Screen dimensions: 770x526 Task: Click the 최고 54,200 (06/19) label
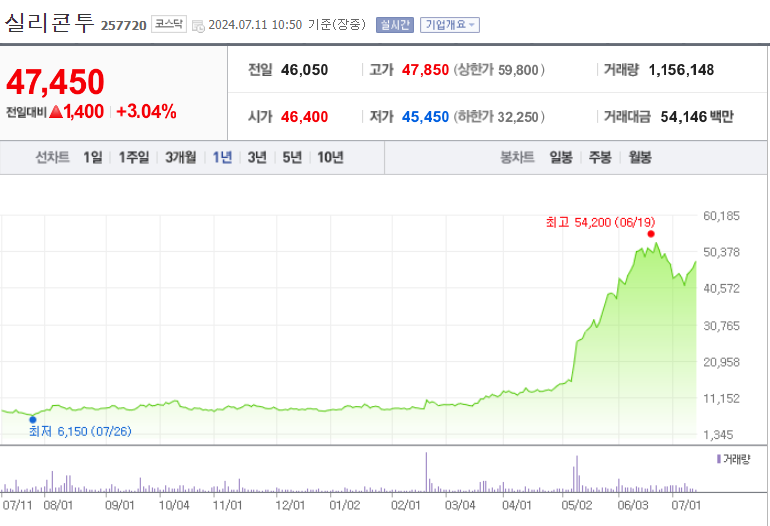pyautogui.click(x=600, y=222)
